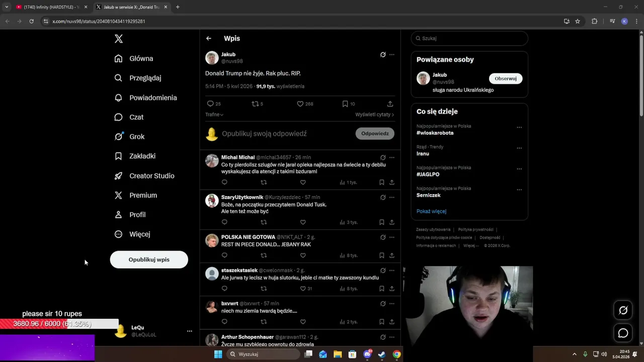644x362 pixels.
Task: Open #włoskarobota trend
Action: 435,133
